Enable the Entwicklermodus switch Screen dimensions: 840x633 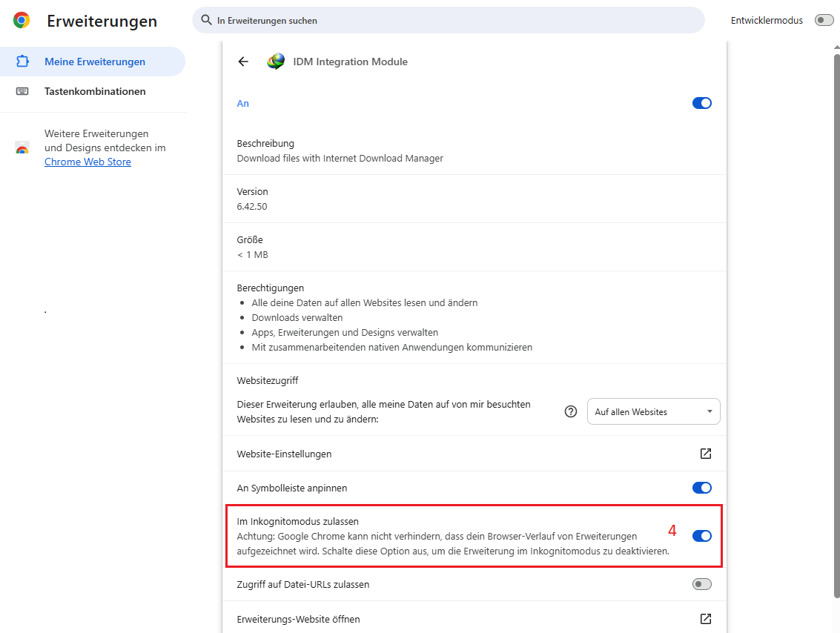click(x=824, y=20)
